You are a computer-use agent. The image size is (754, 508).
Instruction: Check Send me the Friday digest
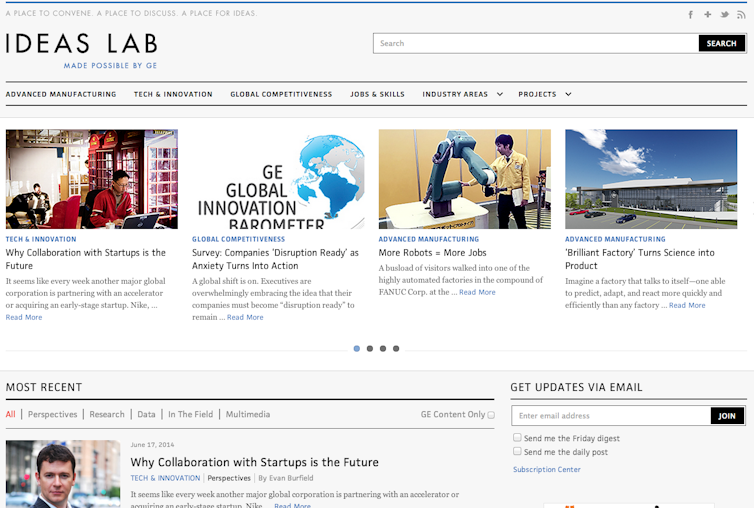[x=517, y=437]
